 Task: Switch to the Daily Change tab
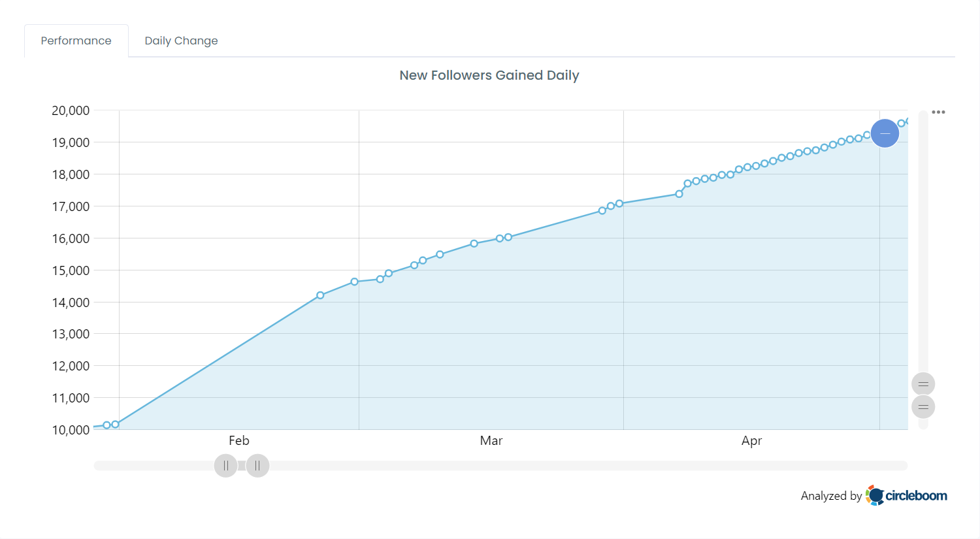coord(181,41)
